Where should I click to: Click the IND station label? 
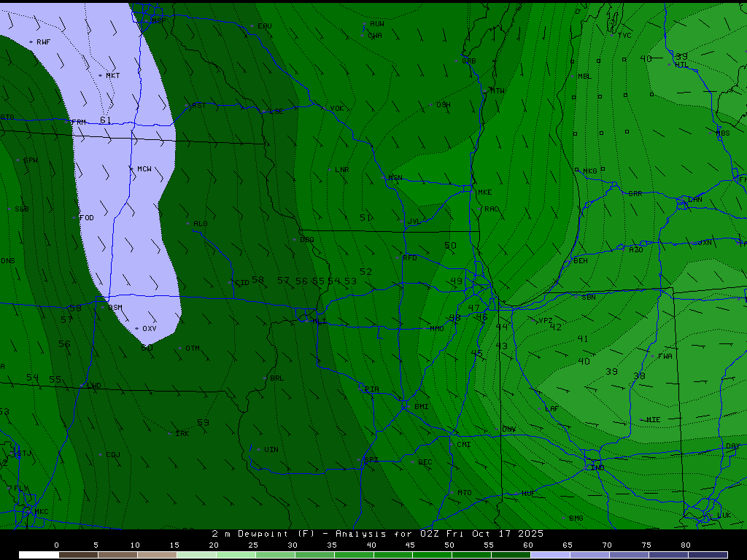[x=597, y=467]
